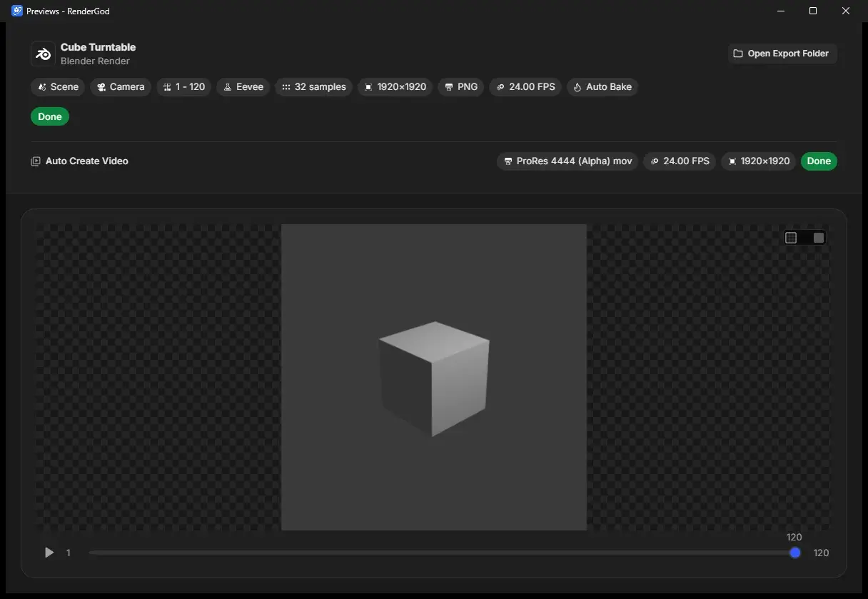The height and width of the screenshot is (599, 868).
Task: Click the 1920×1920 chip in video row
Action: pos(758,161)
